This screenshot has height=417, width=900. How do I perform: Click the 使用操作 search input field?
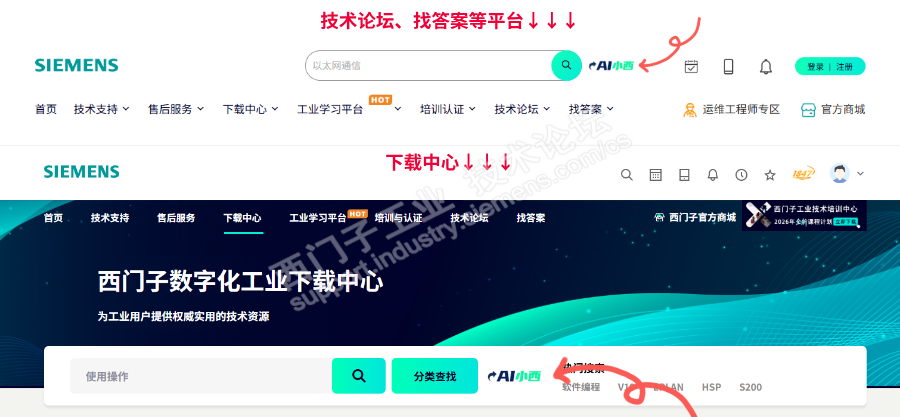click(201, 376)
